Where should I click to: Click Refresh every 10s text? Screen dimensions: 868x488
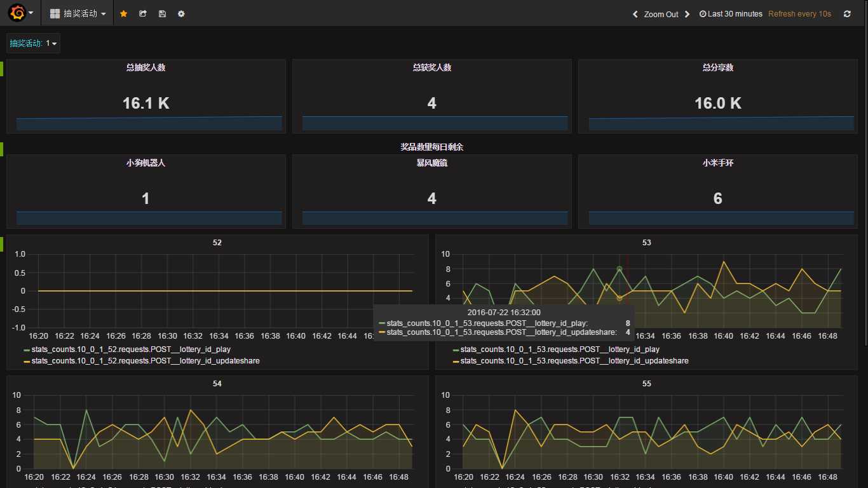pos(799,14)
